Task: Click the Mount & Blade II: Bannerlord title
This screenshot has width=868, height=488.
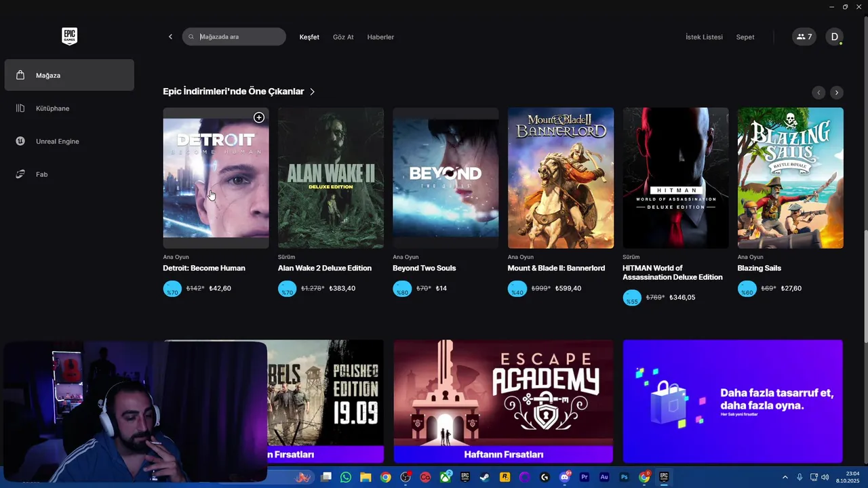Action: tap(556, 268)
